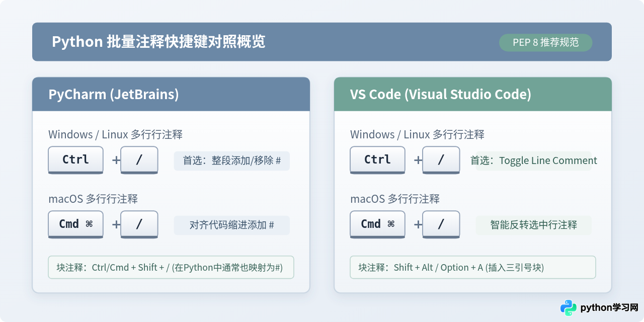Click the Ctrl keycap in the VS Code card
Screen dimensions: 644x322
377,160
